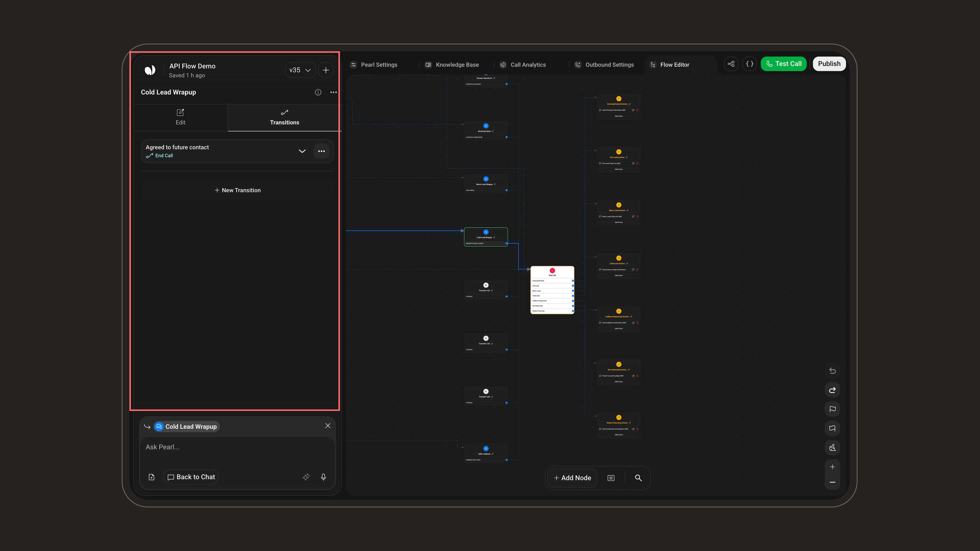Delete Hot Lead Thank You SMS action

pyautogui.click(x=637, y=164)
